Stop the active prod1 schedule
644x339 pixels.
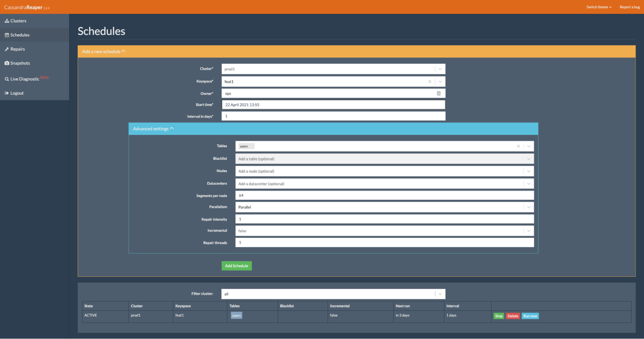point(498,316)
